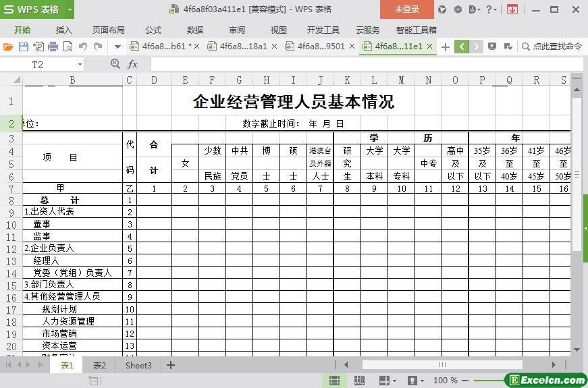The height and width of the screenshot is (388, 588).
Task: Open the tab list dropdown icon
Action: tap(508, 47)
